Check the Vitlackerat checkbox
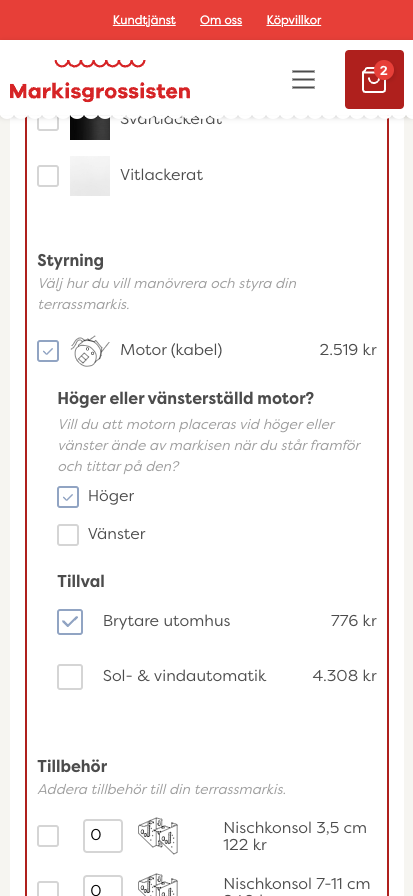Viewport: 413px width, 896px height. [48, 176]
